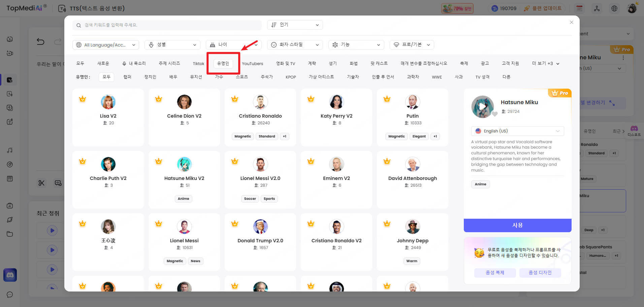
Task: Select the Cristiano Ronaldo voice card
Action: [x=260, y=117]
